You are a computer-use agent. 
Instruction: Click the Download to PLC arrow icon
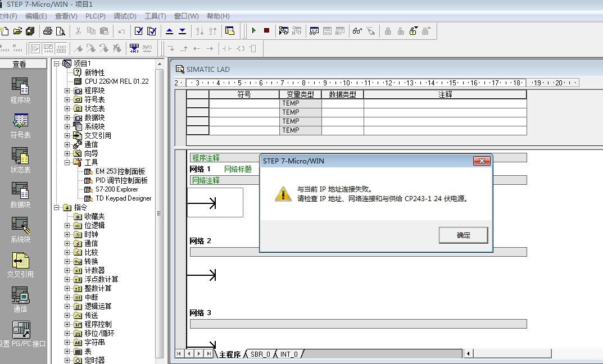pos(182,31)
